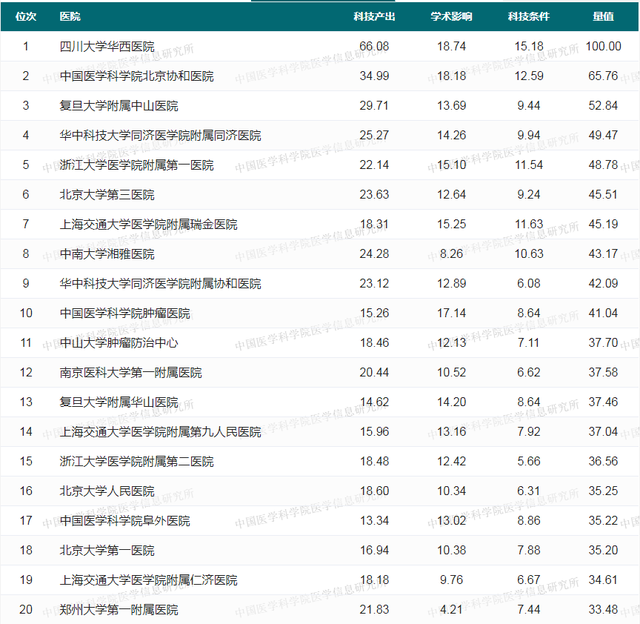Click the 位次 column header
This screenshot has width=640, height=624.
[26, 17]
